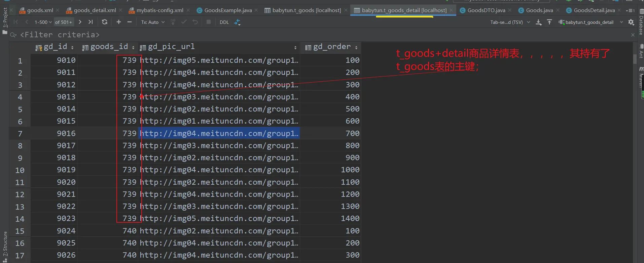Close the babytun.t_goods_detail [localhost] tab
Screen dimensions: 644x263
click(451, 10)
